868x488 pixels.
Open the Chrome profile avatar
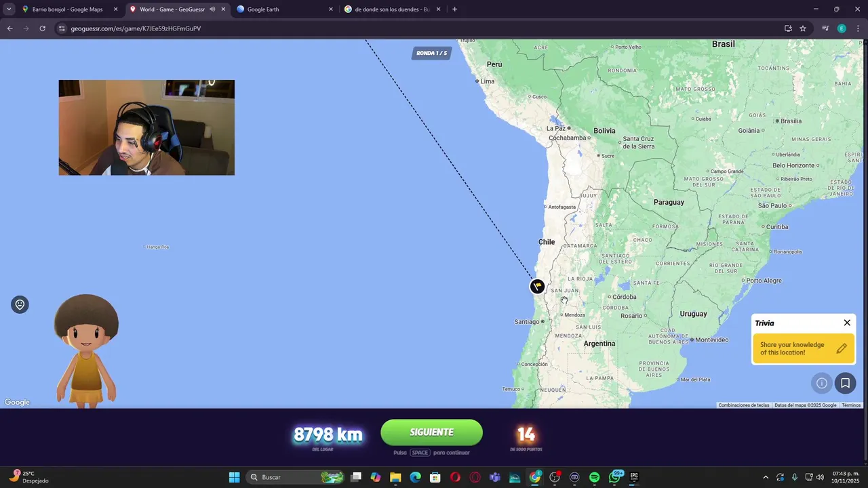(842, 28)
